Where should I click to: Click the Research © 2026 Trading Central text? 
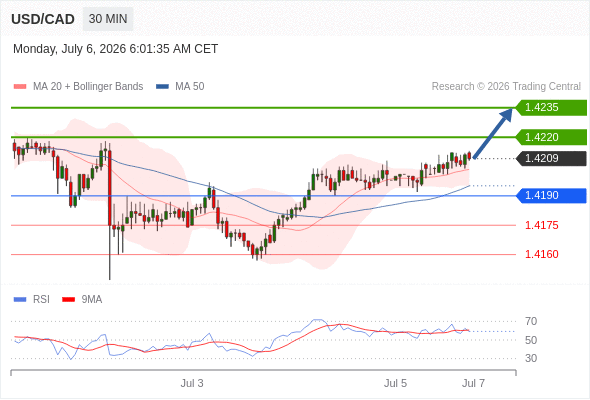point(506,87)
